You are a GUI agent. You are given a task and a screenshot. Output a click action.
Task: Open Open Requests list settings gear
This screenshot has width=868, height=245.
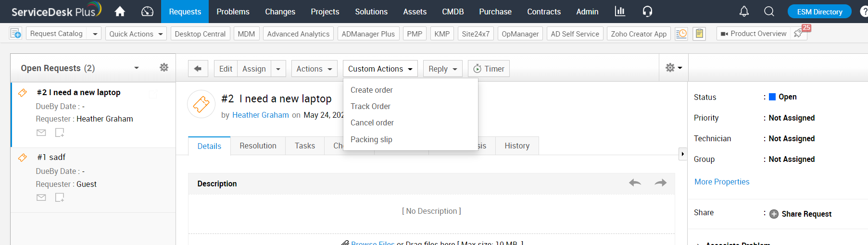pyautogui.click(x=164, y=67)
